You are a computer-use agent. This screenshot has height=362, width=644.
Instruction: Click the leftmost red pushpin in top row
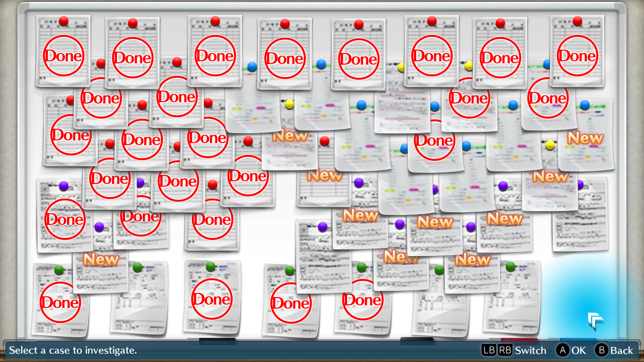pyautogui.click(x=63, y=21)
